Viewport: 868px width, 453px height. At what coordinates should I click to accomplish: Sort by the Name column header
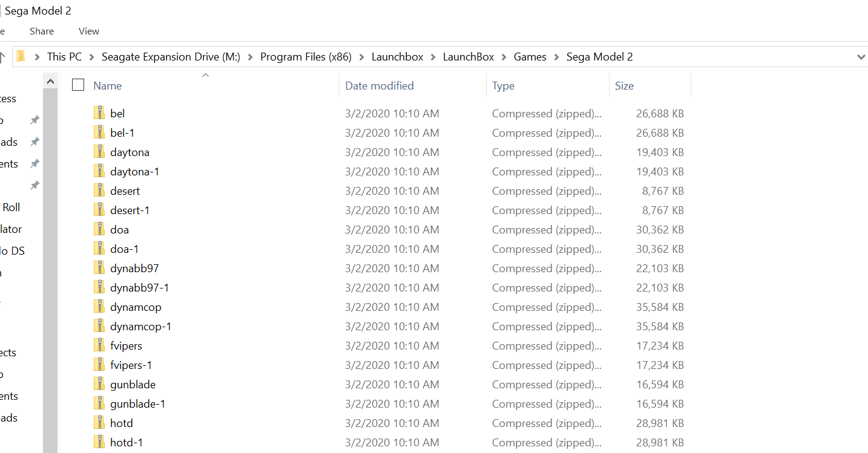(x=108, y=86)
